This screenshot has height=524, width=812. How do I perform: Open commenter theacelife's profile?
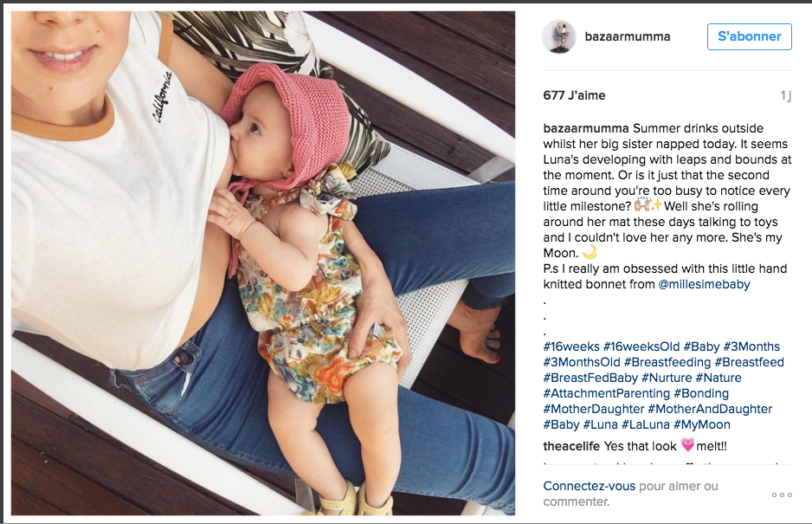point(571,446)
